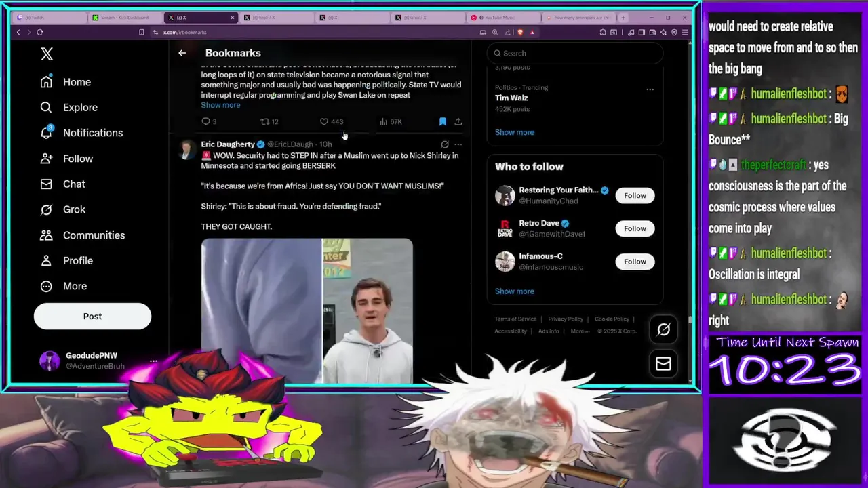Expand the More menu in sidebar
The image size is (868, 488).
[64, 286]
